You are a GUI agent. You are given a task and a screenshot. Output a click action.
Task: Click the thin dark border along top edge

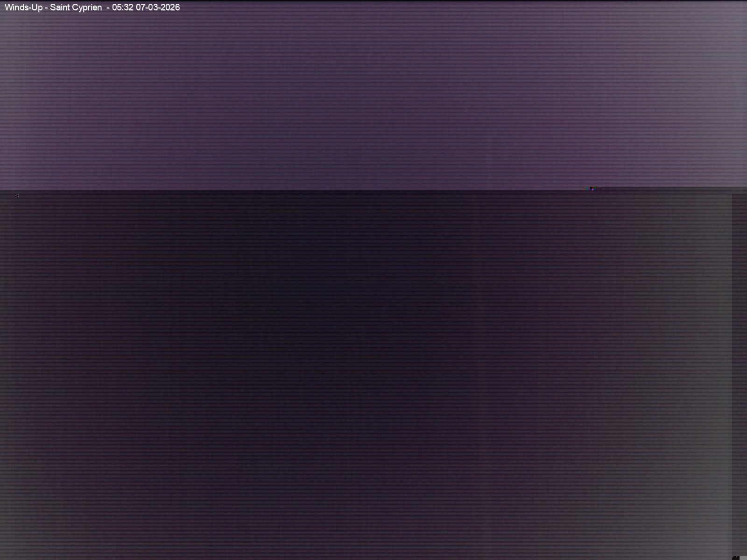coord(373,1)
